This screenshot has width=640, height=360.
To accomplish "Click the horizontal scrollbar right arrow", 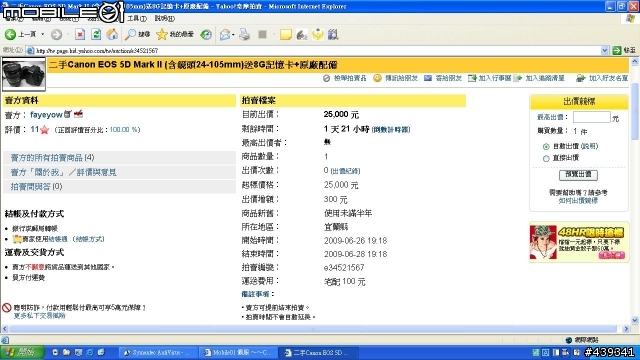I will pos(627,329).
